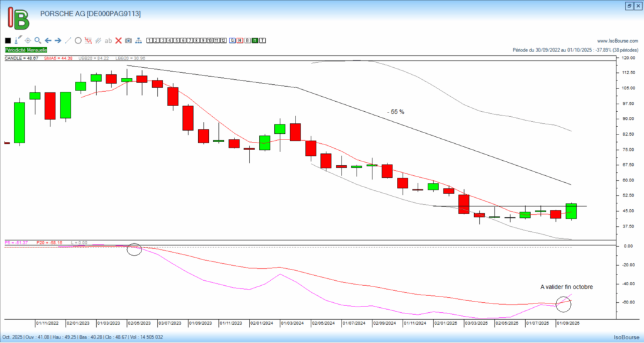Viewport: 644px width, 343px height.
Task: Enable the green M monthly periodicity
Action: pos(255,40)
